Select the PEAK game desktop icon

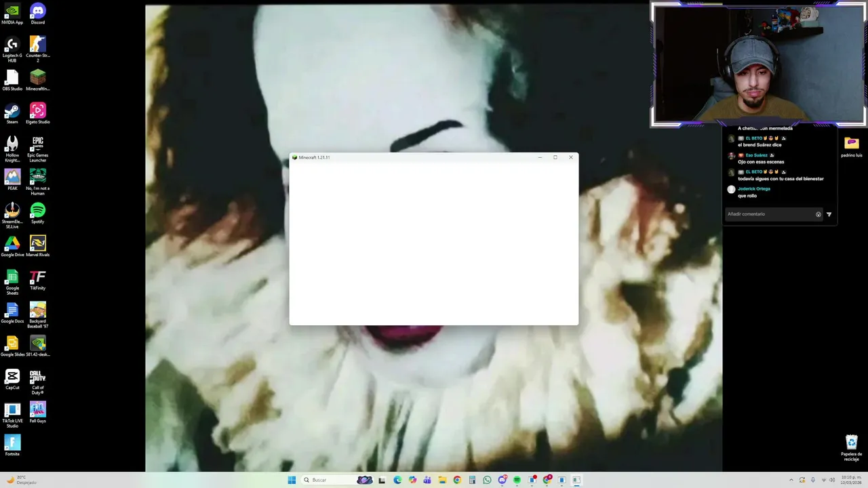point(12,180)
